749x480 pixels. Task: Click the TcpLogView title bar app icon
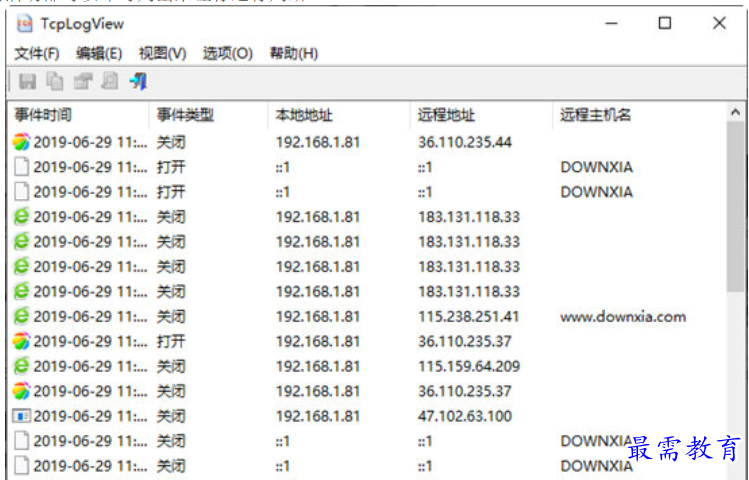pos(24,23)
